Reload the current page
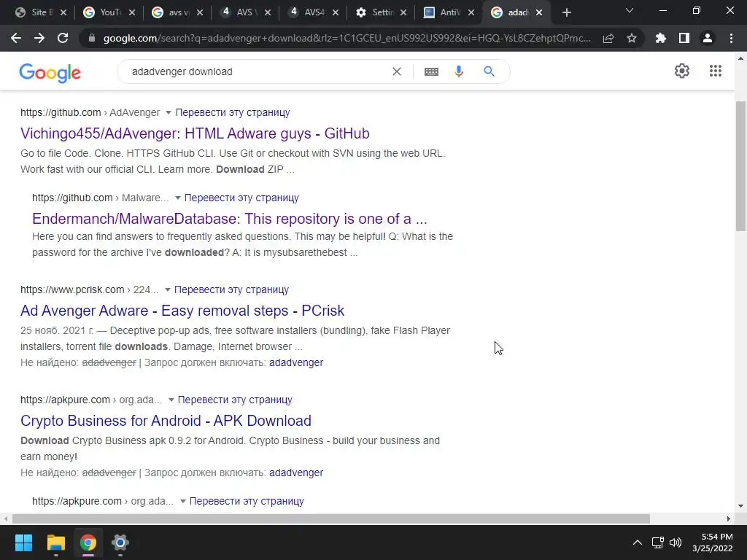Viewport: 747px width, 560px height. pos(63,38)
